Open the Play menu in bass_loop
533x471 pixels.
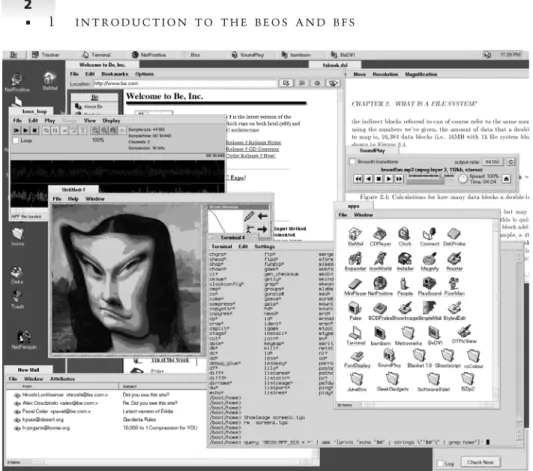tap(50, 121)
